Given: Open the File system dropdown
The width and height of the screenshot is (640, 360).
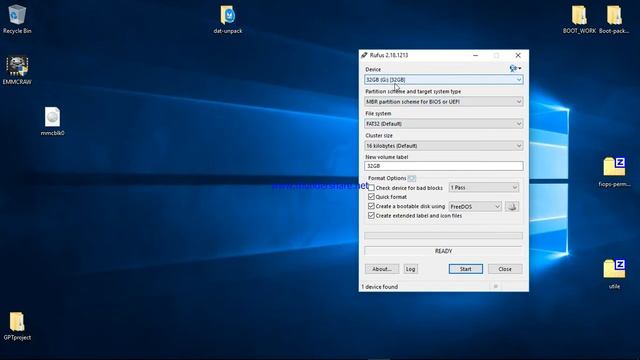Looking at the screenshot, I should pyautogui.click(x=444, y=124).
